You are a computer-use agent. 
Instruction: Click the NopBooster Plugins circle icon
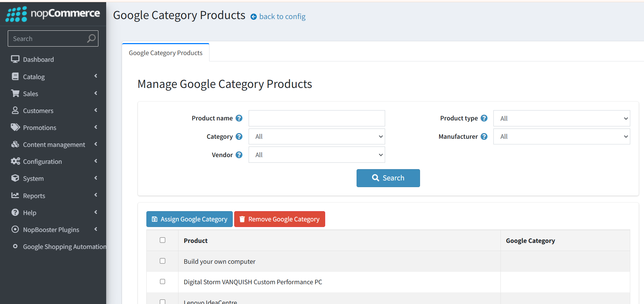pos(15,229)
